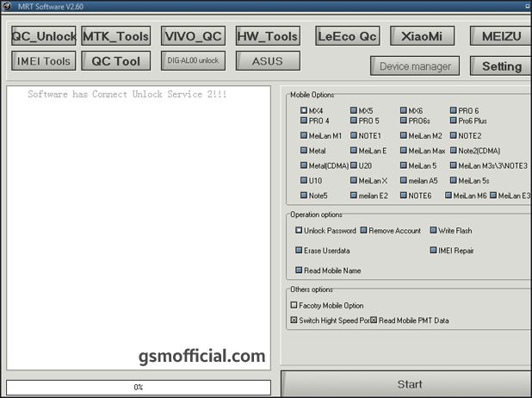Select the MX5 model checkbox
The height and width of the screenshot is (398, 532).
coord(354,110)
